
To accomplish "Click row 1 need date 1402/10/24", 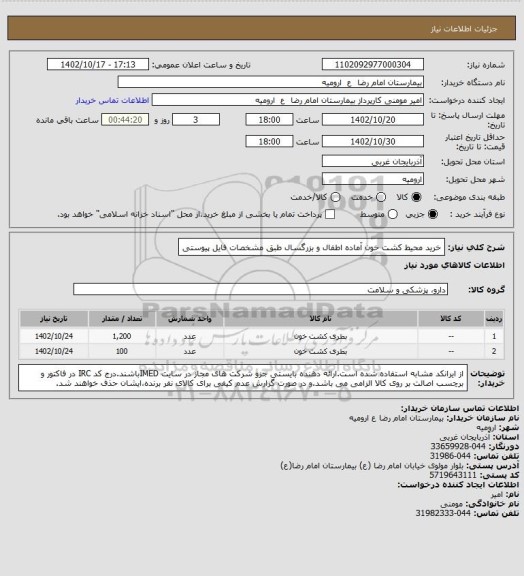I will 54,336.
